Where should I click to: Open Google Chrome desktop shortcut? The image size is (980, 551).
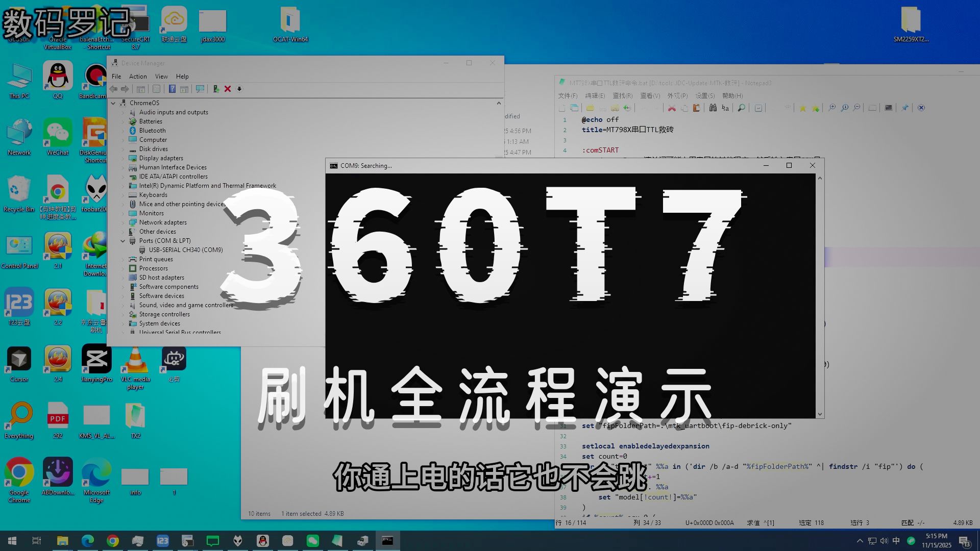click(x=19, y=481)
